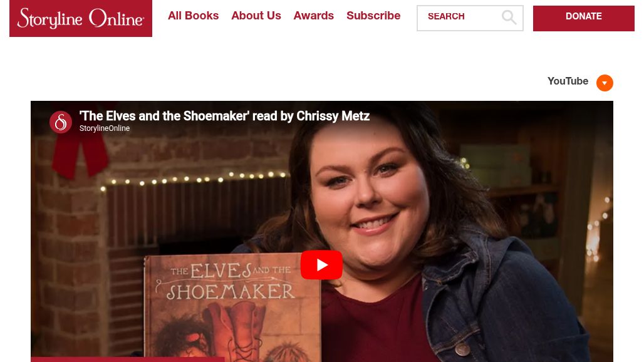The image size is (644, 362).
Task: Click the StorylineOnline round channel avatar
Action: pyautogui.click(x=61, y=122)
